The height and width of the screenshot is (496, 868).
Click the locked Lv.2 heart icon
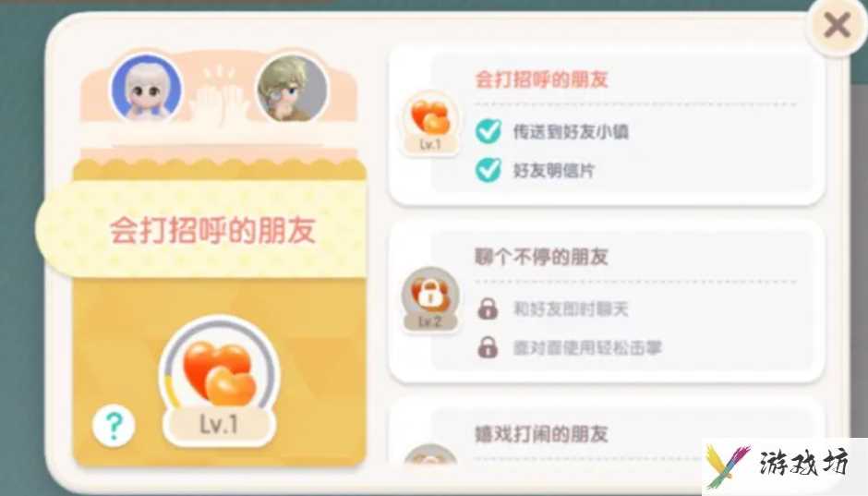[x=430, y=299]
